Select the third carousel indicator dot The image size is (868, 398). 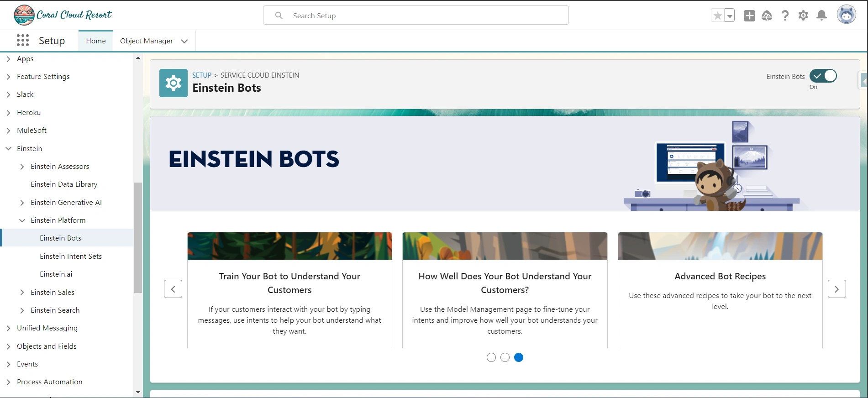pyautogui.click(x=519, y=357)
